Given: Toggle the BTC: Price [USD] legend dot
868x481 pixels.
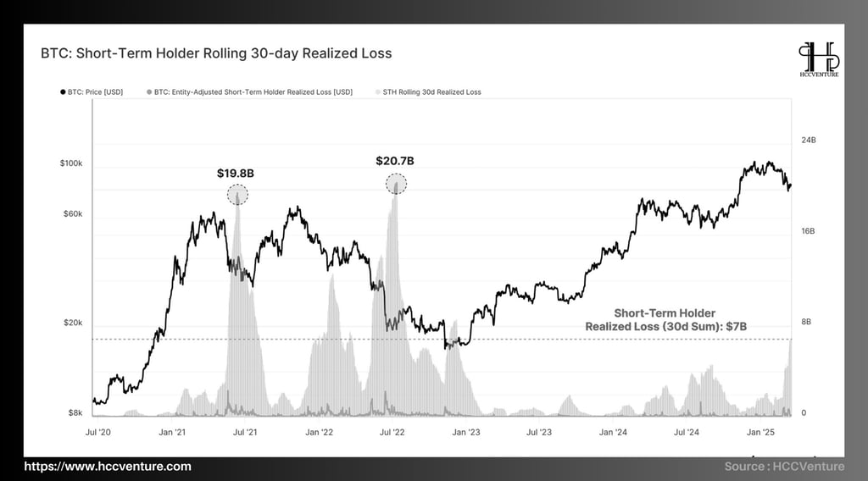Looking at the screenshot, I should tap(63, 92).
